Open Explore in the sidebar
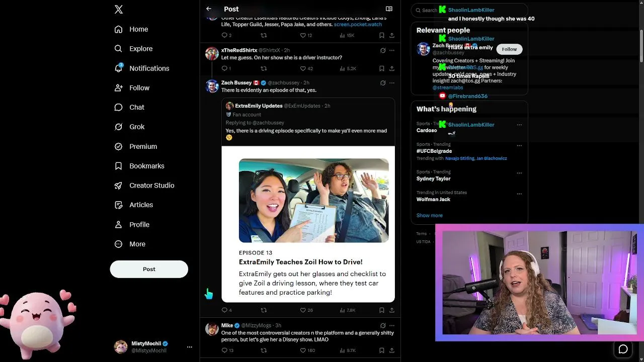The image size is (644, 362). click(134, 49)
